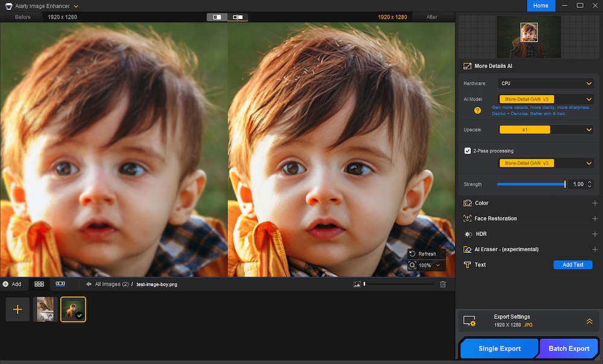Click back arrow beside All Images
This screenshot has height=364, width=603.
(x=89, y=284)
